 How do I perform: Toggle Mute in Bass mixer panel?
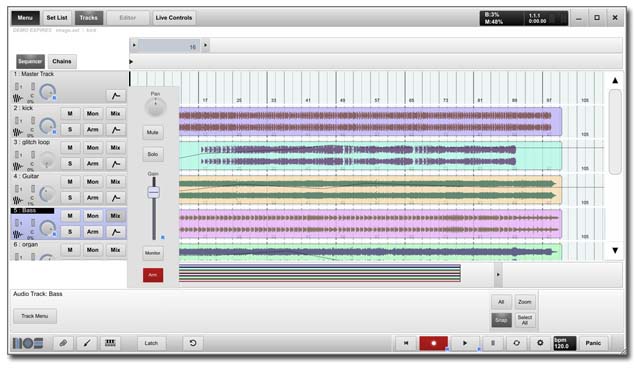[153, 133]
